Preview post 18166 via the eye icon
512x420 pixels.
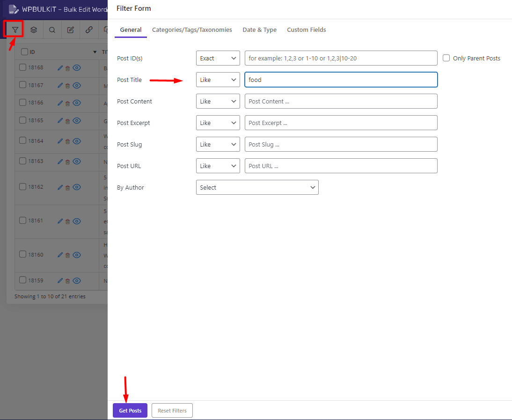click(77, 103)
